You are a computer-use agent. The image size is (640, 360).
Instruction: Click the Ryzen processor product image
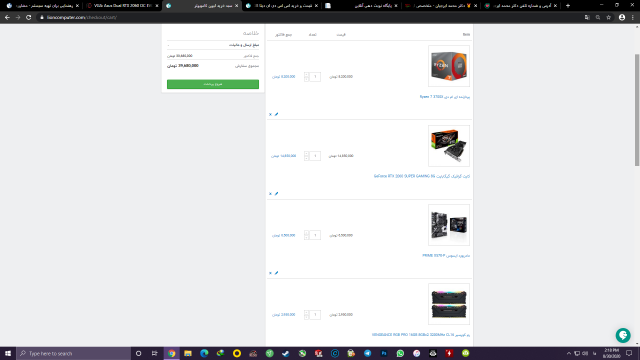[449, 66]
